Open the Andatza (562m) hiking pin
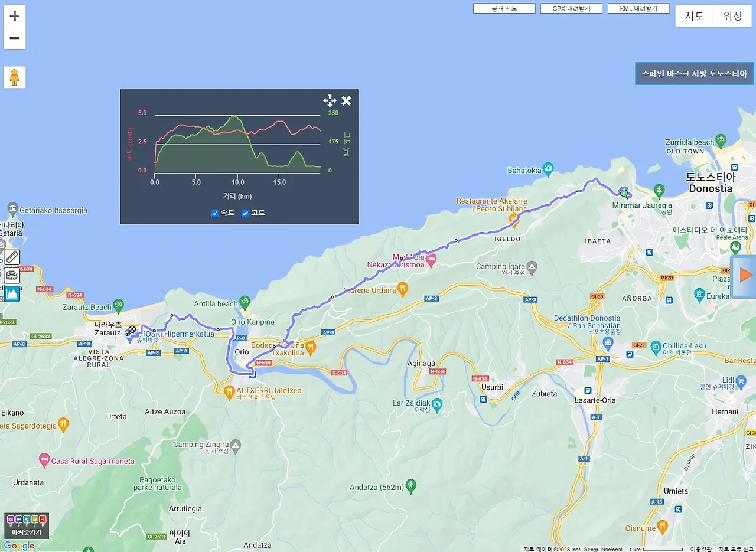The image size is (756, 552). pyautogui.click(x=411, y=486)
